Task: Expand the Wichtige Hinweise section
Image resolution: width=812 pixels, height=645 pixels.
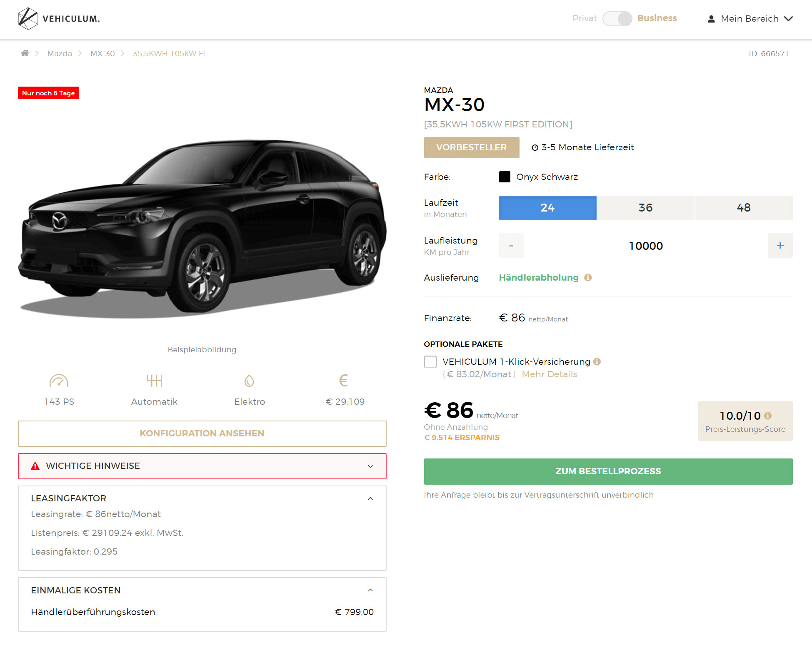Action: click(x=202, y=466)
